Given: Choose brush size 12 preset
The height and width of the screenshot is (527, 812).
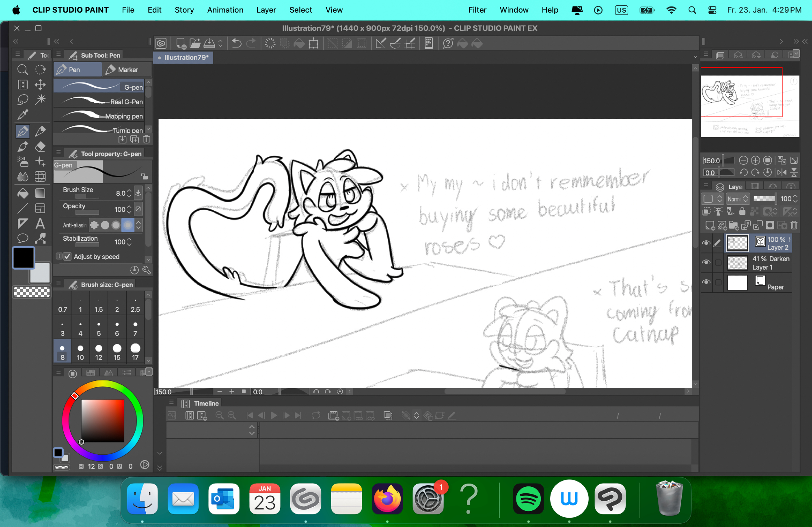Looking at the screenshot, I should (x=99, y=352).
